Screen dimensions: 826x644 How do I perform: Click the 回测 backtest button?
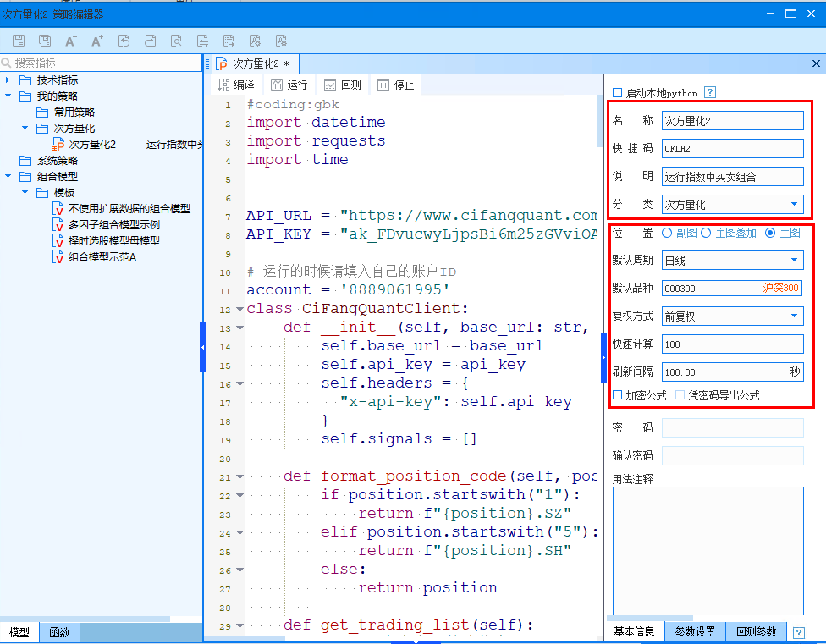coord(342,85)
